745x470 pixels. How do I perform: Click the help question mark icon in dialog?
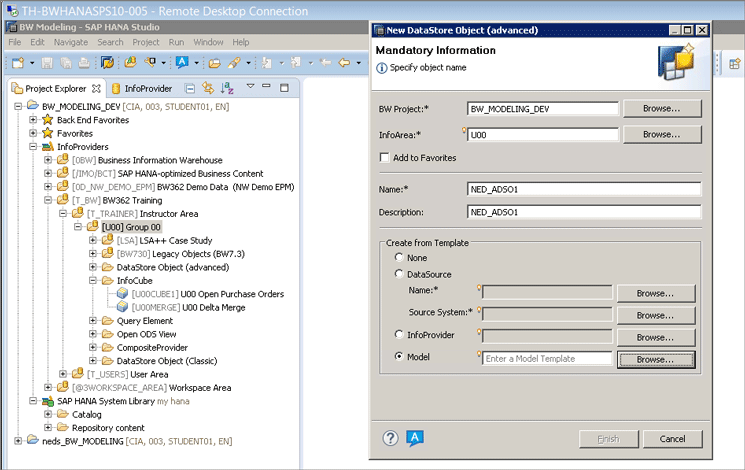[x=391, y=438]
